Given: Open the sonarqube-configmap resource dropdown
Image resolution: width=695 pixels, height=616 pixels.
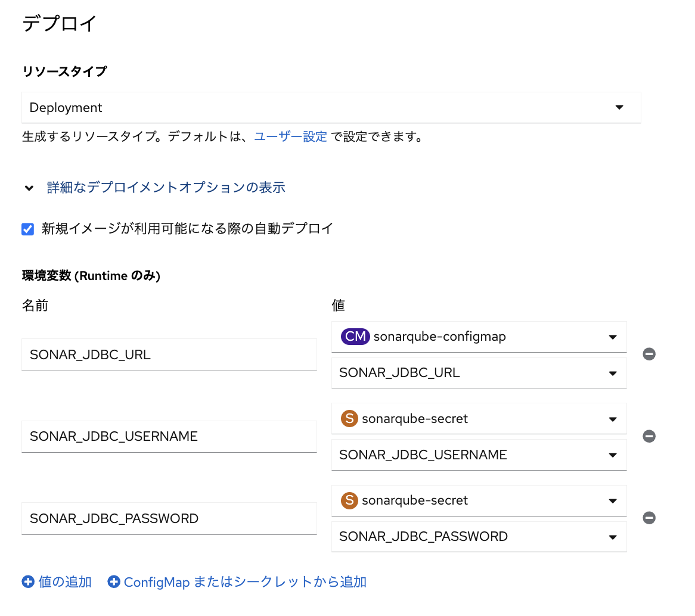Looking at the screenshot, I should point(479,337).
